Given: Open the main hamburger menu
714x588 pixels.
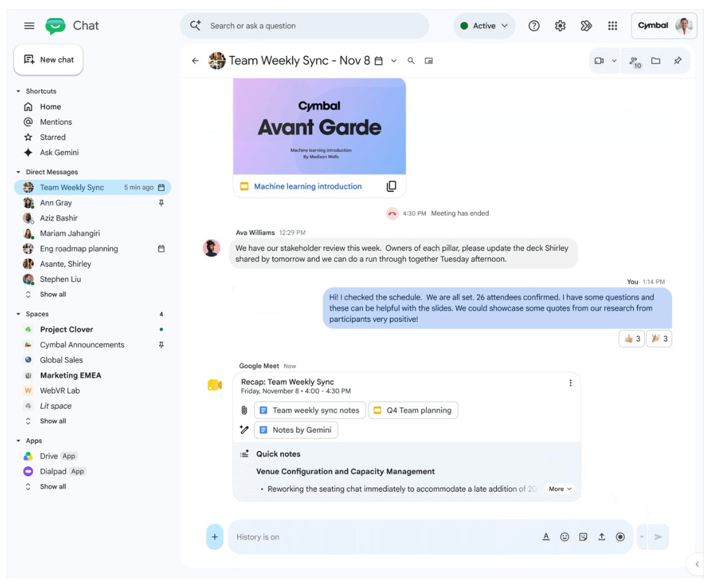Looking at the screenshot, I should click(29, 25).
